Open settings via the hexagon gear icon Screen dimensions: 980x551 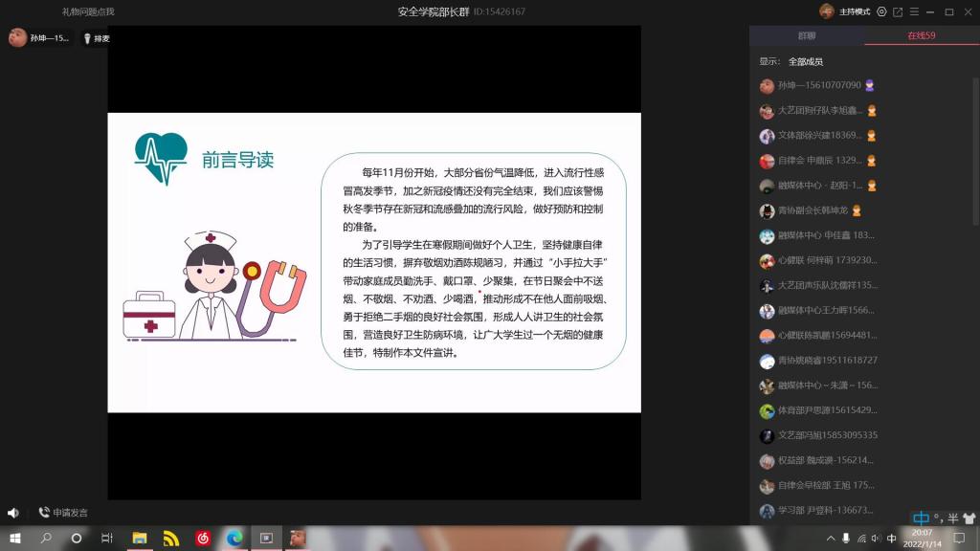pyautogui.click(x=881, y=11)
